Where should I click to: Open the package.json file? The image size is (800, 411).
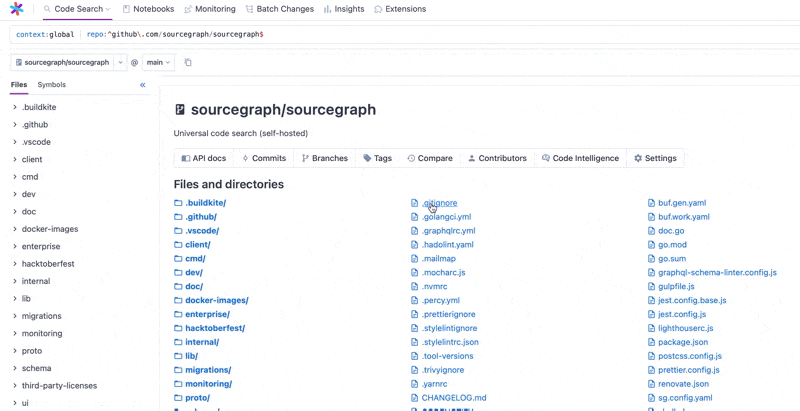coord(683,342)
